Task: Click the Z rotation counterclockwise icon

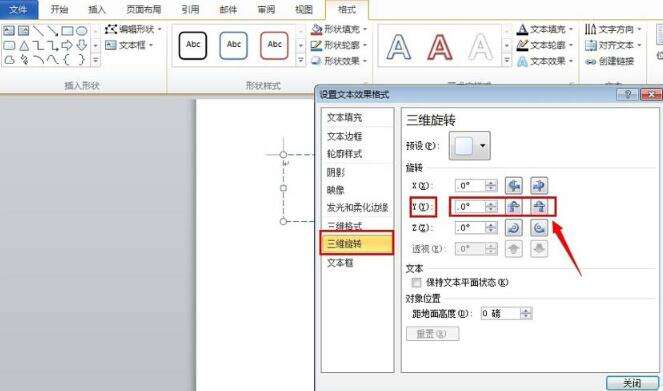Action: point(539,228)
